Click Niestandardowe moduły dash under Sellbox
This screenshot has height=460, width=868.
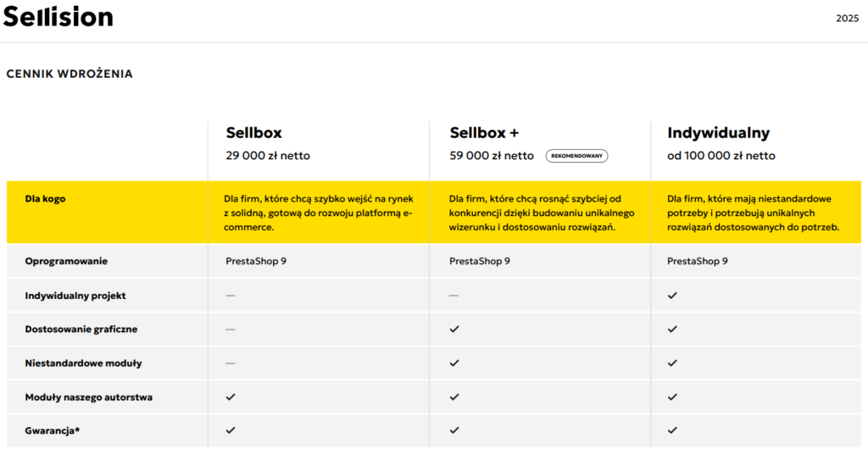tap(231, 363)
